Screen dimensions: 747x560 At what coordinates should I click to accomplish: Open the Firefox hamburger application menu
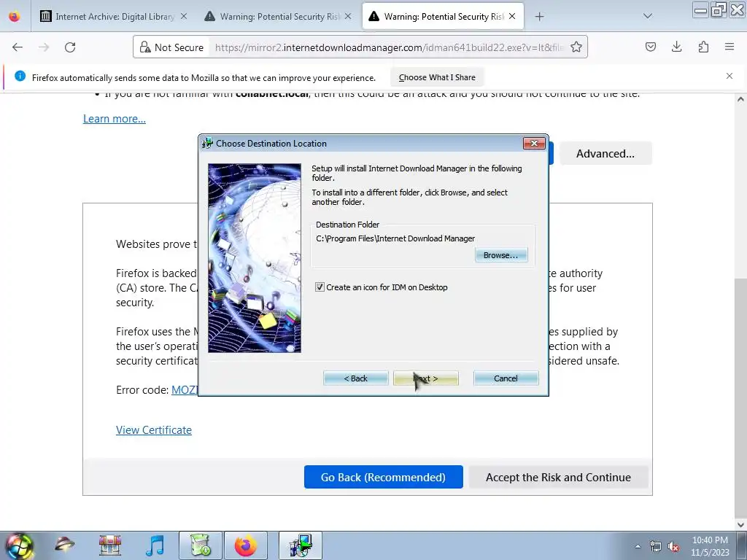click(x=729, y=47)
